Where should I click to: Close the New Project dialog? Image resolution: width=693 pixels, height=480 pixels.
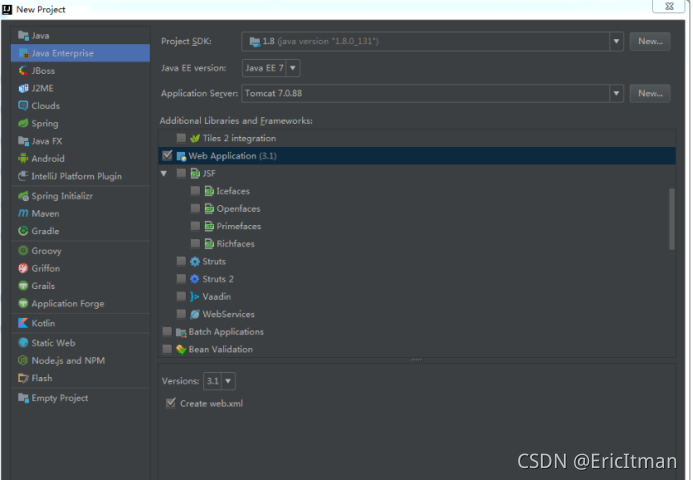[x=669, y=6]
